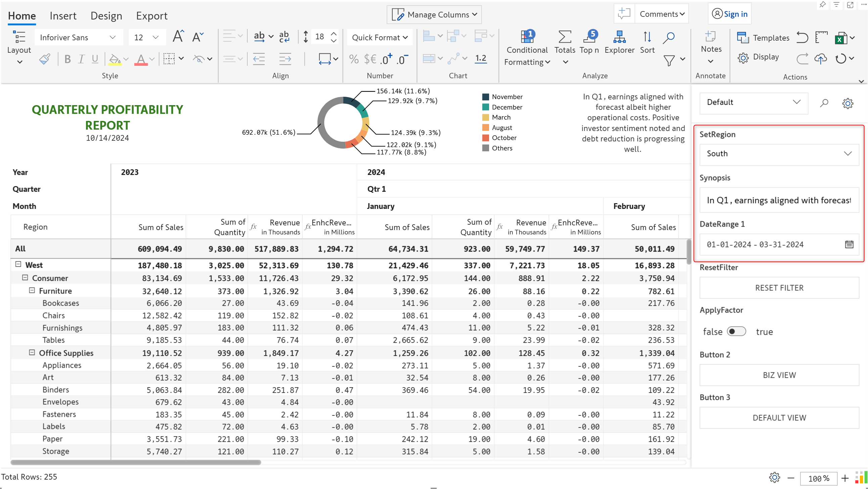
Task: Click the BIZ VIEW button
Action: pyautogui.click(x=779, y=375)
